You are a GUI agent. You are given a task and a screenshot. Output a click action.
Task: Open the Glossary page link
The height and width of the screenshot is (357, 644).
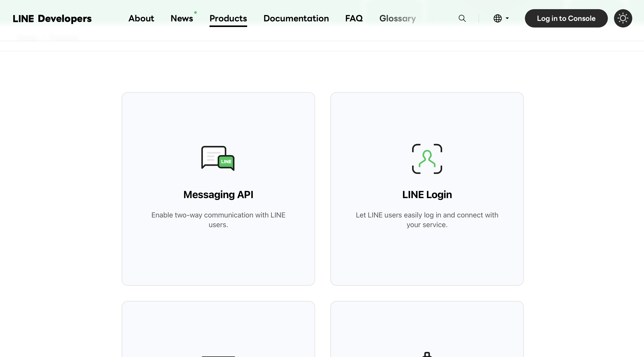coord(397,18)
